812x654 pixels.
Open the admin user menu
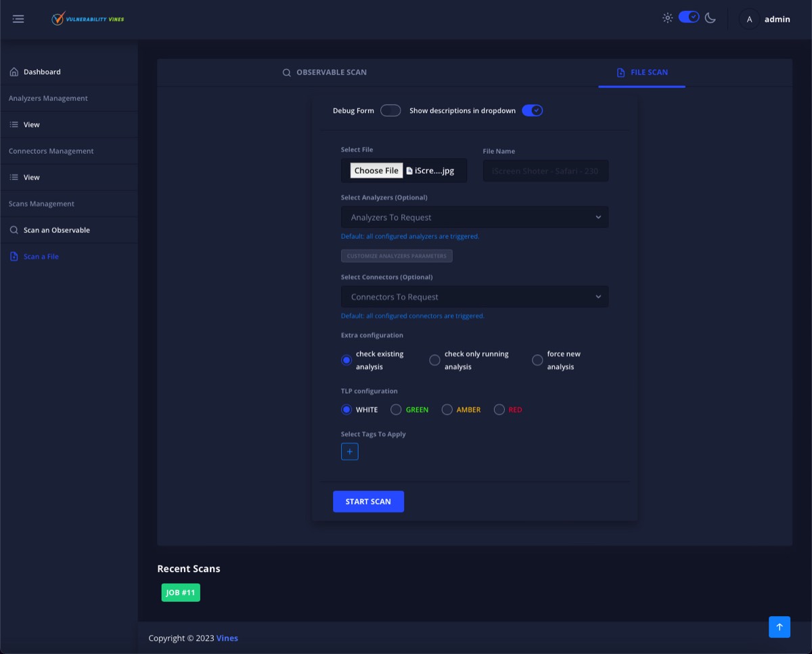pyautogui.click(x=777, y=19)
